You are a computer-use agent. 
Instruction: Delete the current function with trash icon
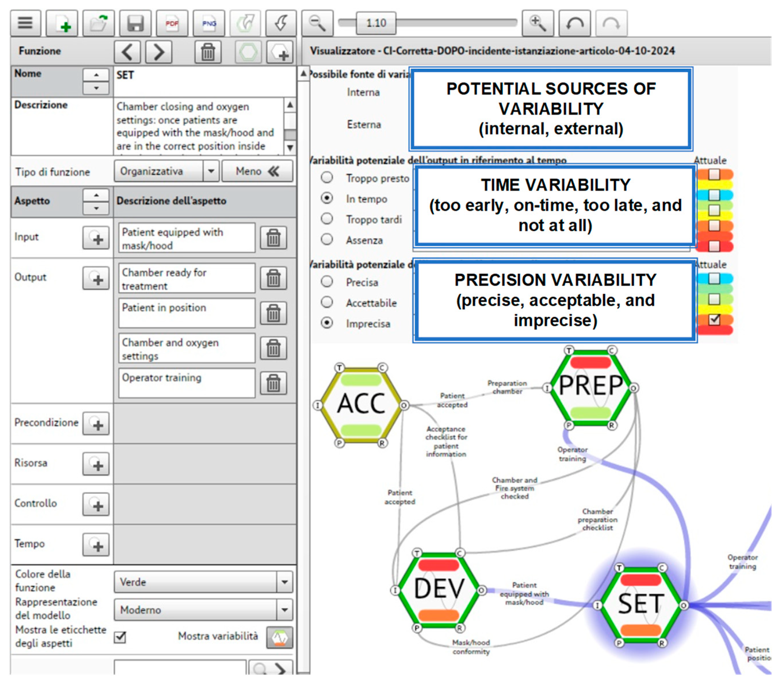click(x=208, y=52)
